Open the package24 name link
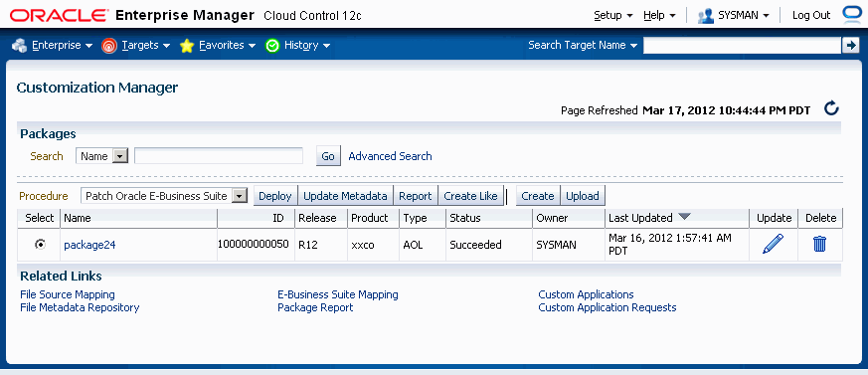 tap(89, 245)
